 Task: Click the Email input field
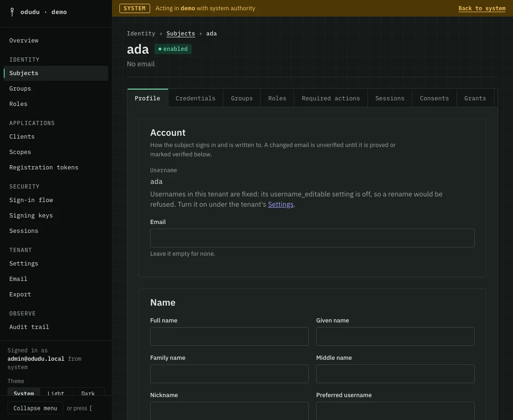tap(312, 238)
